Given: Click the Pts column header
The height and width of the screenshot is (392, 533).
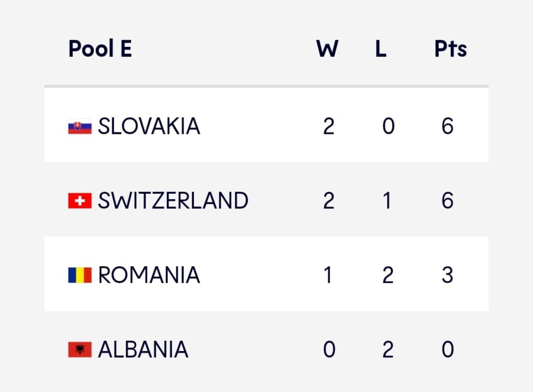Looking at the screenshot, I should click(450, 49).
